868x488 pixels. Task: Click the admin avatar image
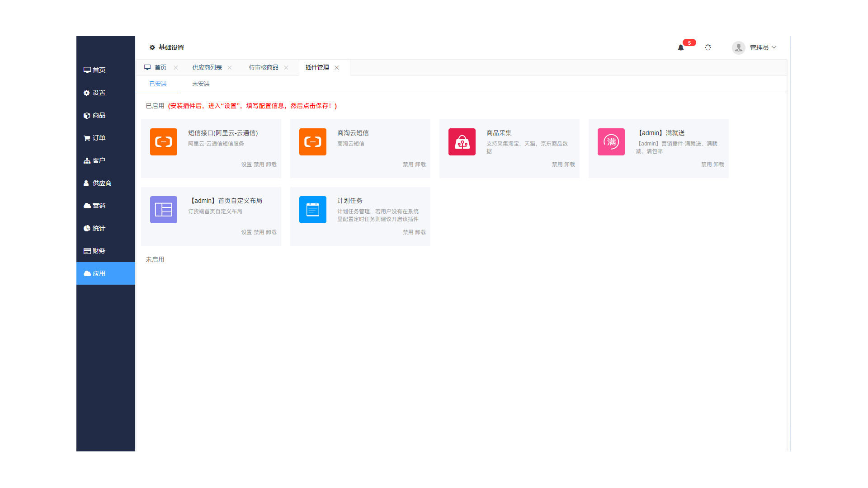[x=738, y=47]
